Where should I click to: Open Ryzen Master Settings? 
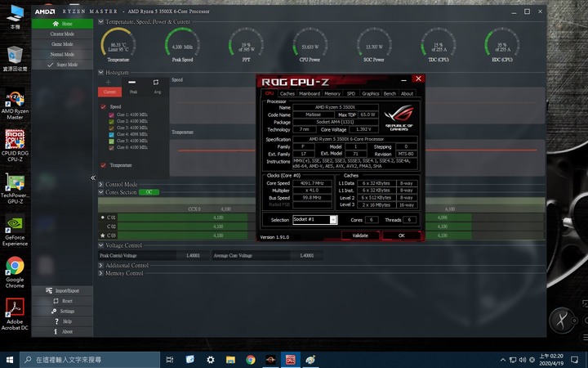(x=62, y=311)
